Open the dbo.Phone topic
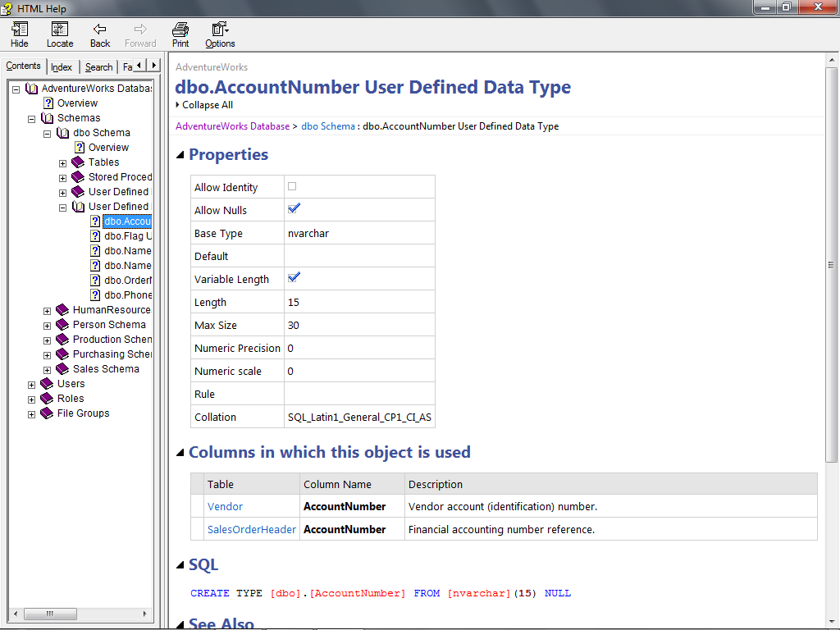Viewport: 840px width, 630px height. click(128, 294)
